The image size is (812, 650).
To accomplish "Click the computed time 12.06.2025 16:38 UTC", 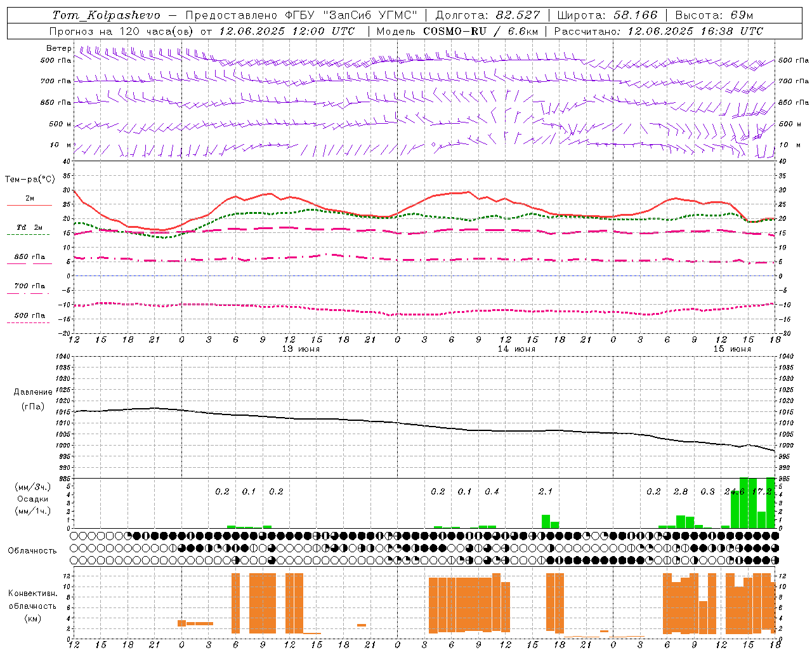I will 695,31.
